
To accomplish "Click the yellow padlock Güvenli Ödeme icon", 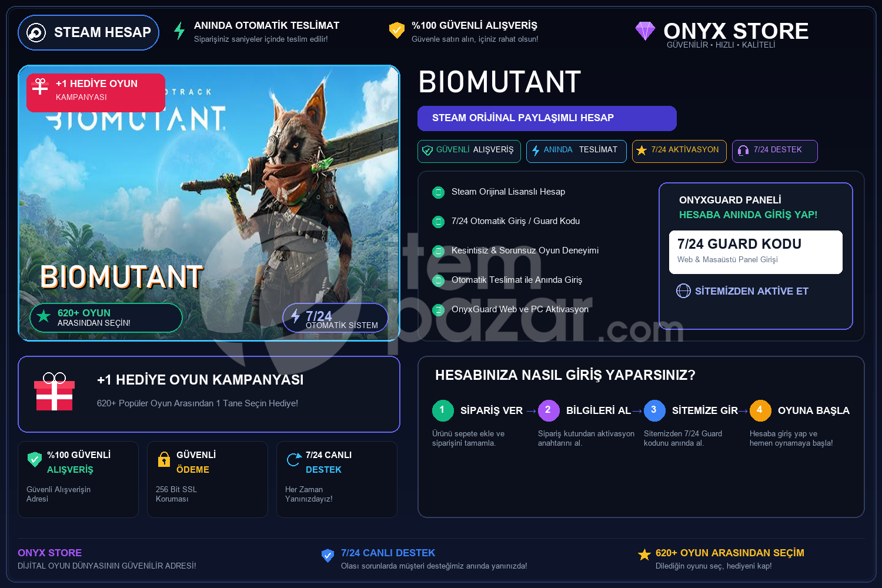I will [x=164, y=459].
